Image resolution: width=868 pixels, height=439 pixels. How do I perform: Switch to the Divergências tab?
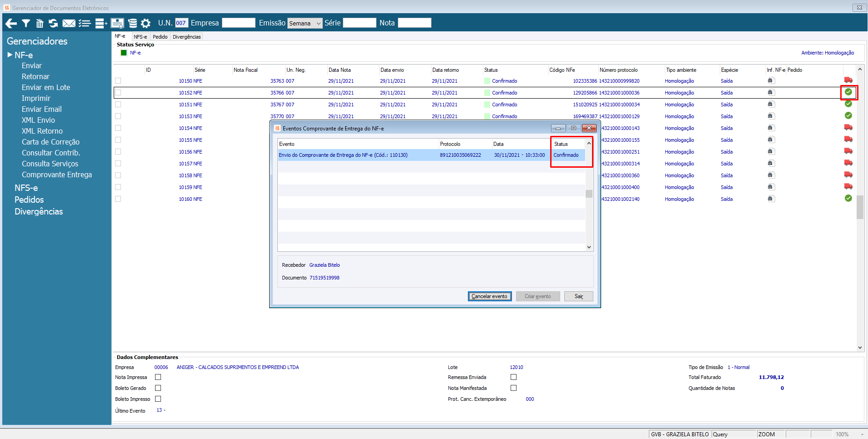[x=187, y=37]
